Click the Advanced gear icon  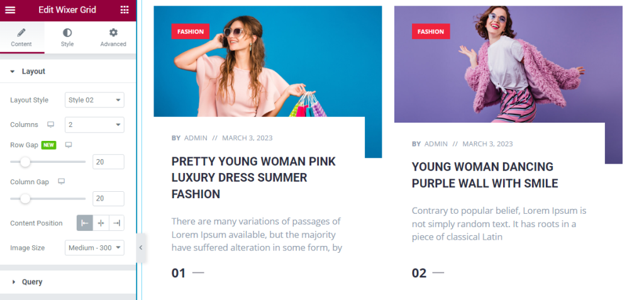tap(113, 33)
